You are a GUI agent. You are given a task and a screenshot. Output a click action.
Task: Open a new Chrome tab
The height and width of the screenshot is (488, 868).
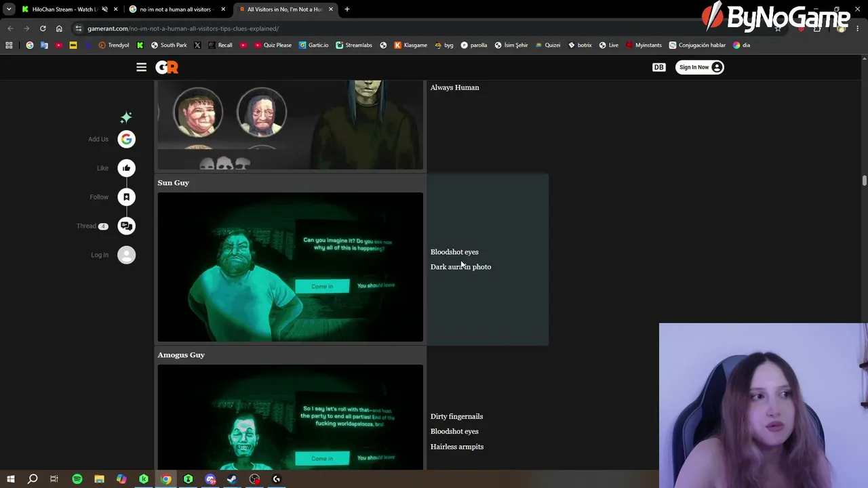tap(347, 9)
